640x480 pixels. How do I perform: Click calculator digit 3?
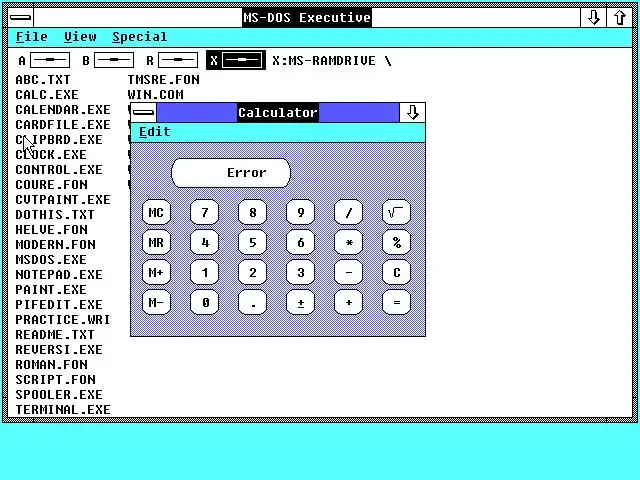[300, 272]
